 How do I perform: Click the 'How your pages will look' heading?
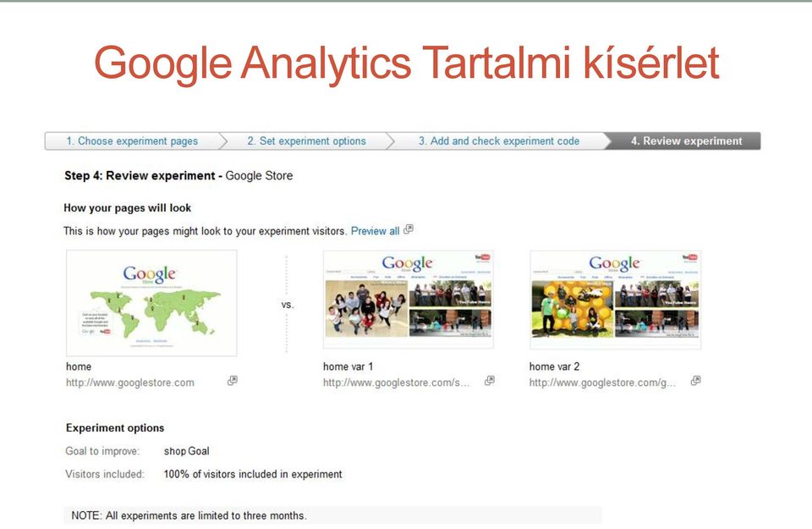point(128,208)
